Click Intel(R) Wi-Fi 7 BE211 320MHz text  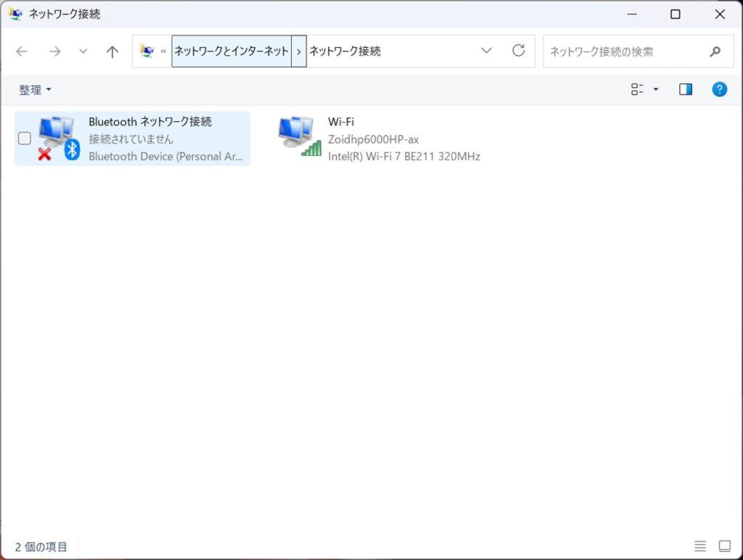tap(404, 157)
